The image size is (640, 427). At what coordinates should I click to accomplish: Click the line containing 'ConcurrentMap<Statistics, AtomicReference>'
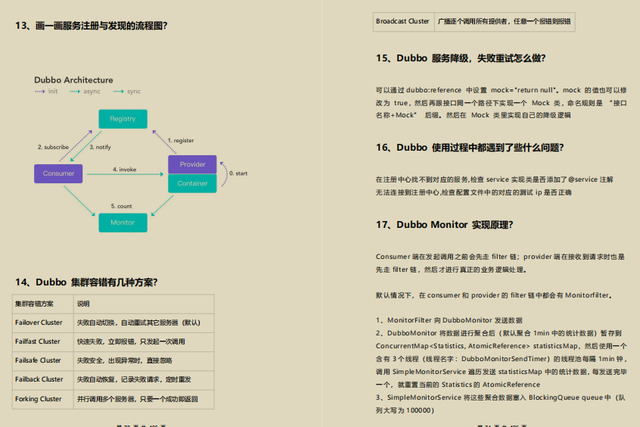click(501, 346)
